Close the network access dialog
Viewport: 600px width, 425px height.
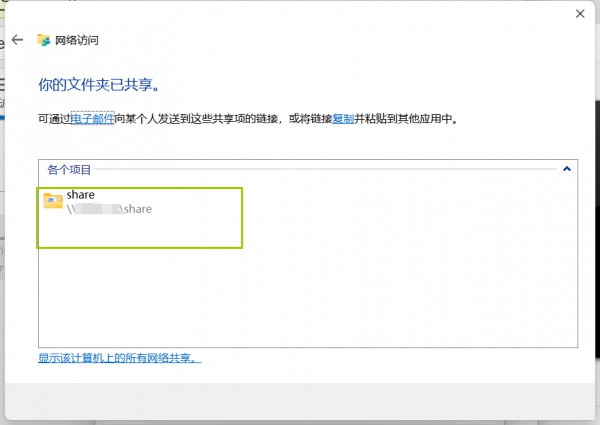580,14
